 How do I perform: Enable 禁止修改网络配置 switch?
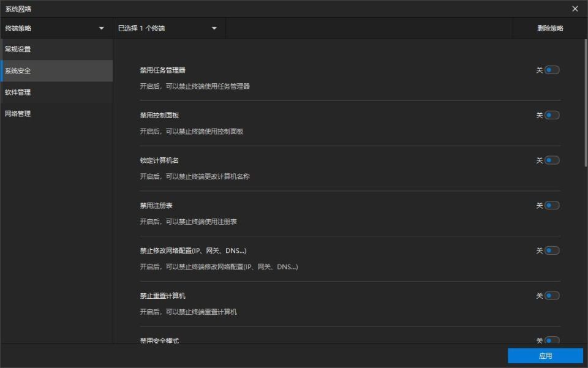(x=552, y=250)
